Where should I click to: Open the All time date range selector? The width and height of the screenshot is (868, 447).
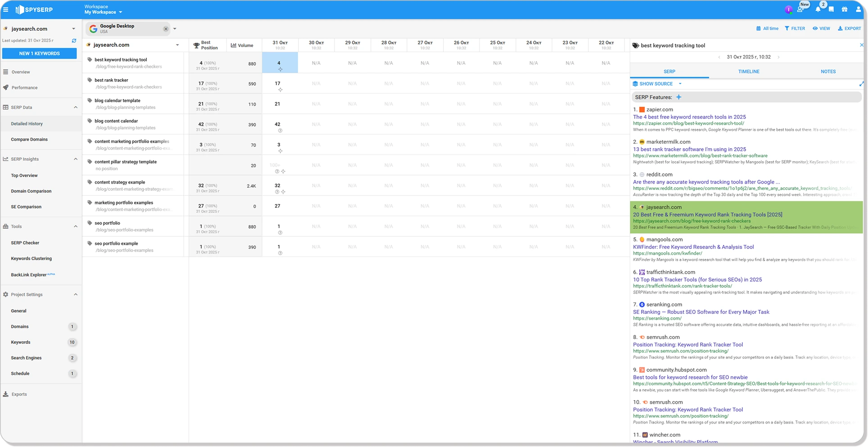coord(767,28)
